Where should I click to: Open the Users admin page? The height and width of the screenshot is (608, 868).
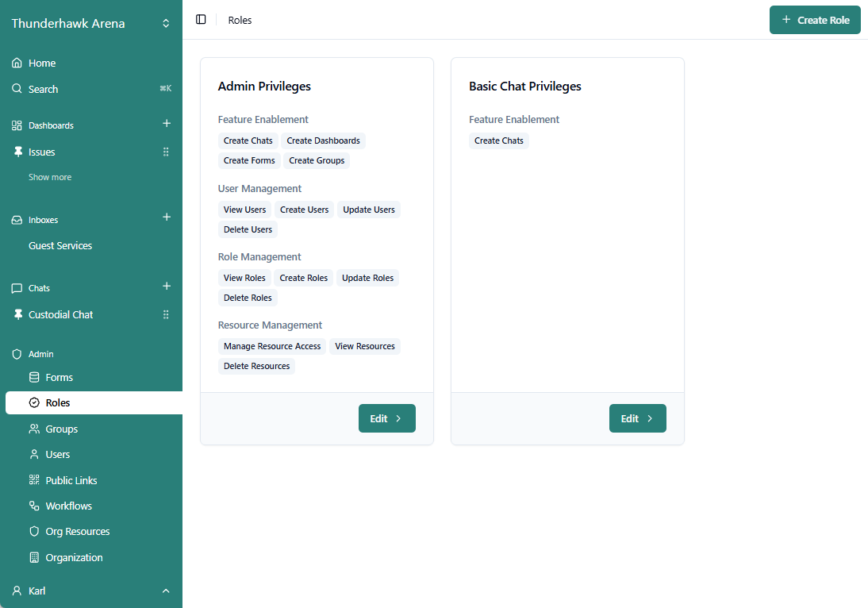(x=57, y=455)
